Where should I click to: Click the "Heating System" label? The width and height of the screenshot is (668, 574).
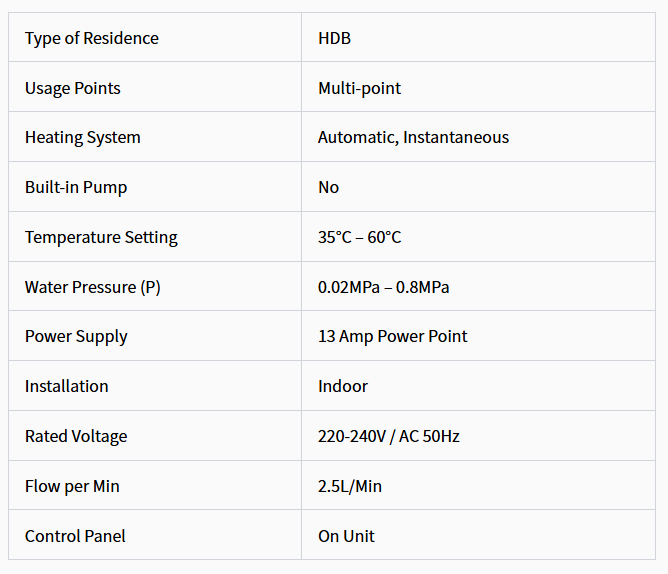(x=83, y=137)
